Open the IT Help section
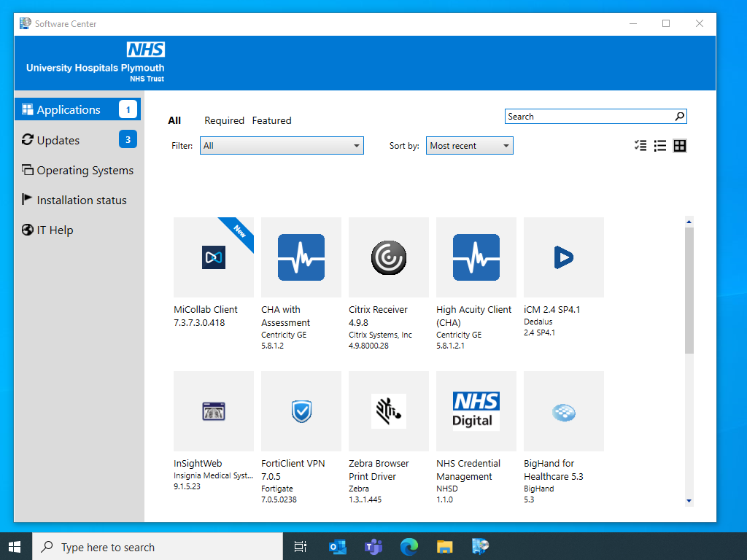This screenshot has width=747, height=560. click(77, 230)
